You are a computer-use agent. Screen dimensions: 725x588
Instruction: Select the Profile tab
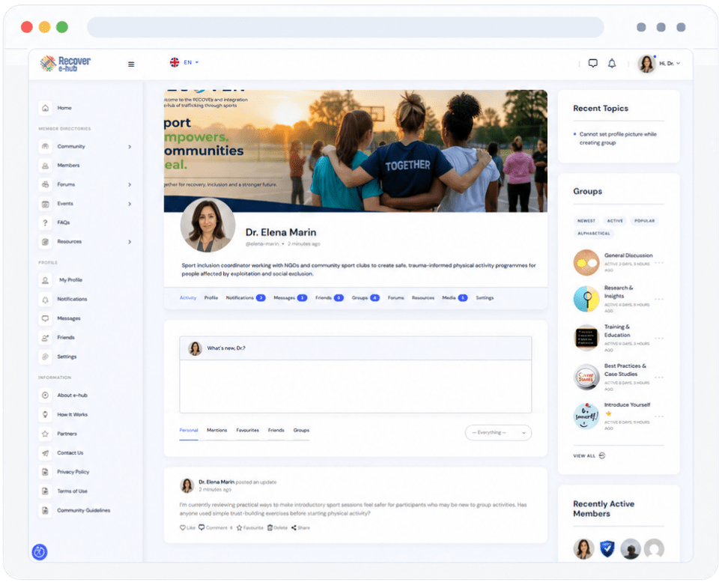point(211,298)
